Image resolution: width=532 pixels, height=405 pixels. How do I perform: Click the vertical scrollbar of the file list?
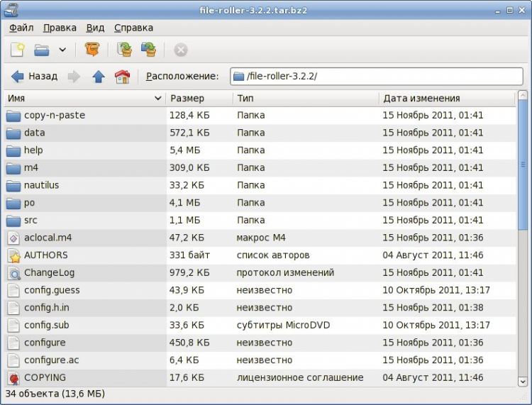pyautogui.click(x=523, y=170)
